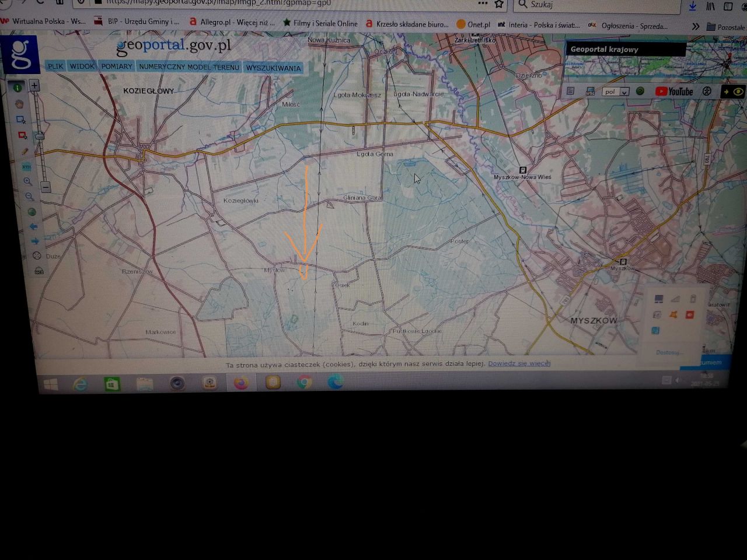Zoom out with the minus button
The width and height of the screenshot is (747, 560).
coord(46,187)
